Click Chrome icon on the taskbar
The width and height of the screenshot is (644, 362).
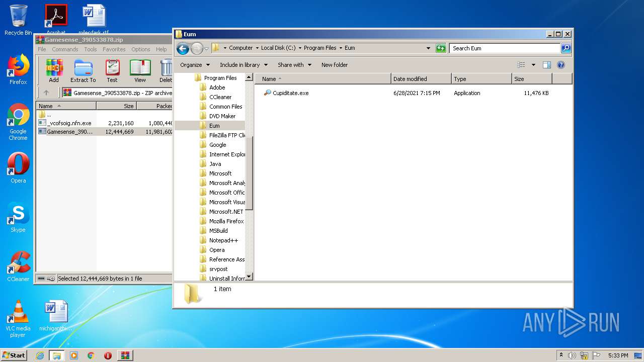coord(91,355)
